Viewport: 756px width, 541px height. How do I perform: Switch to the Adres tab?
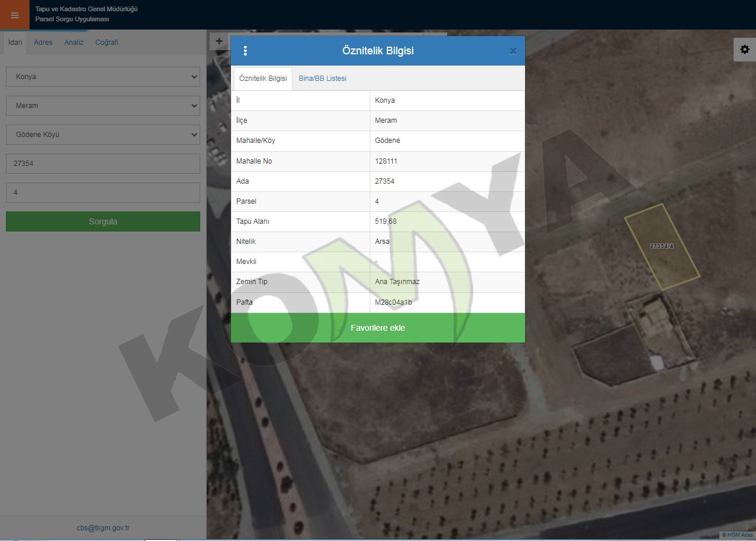point(43,43)
